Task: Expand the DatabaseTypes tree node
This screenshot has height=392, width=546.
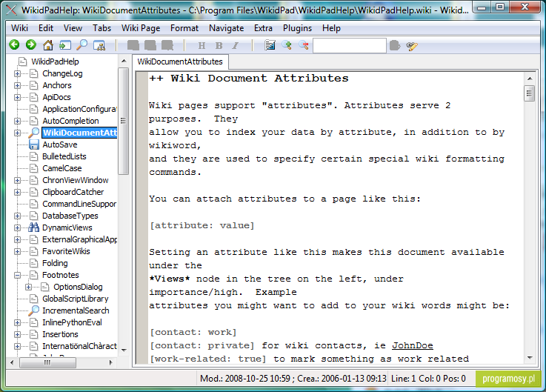Action: (x=17, y=216)
